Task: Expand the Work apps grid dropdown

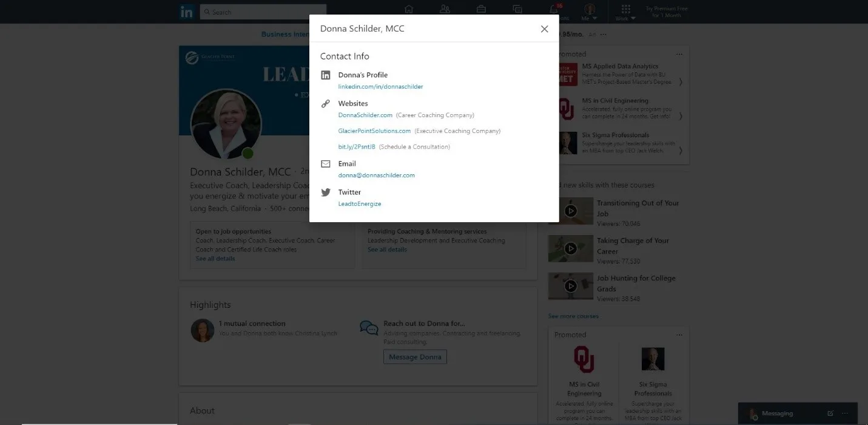Action: (x=625, y=12)
